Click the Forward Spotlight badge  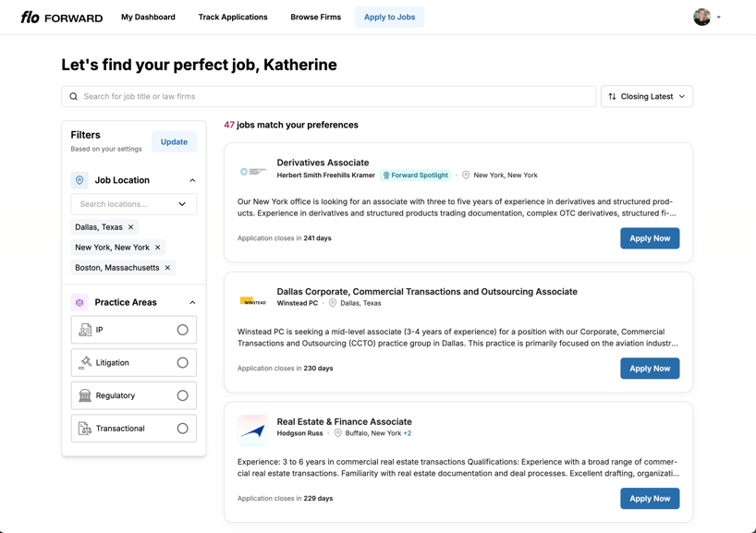[x=415, y=175]
